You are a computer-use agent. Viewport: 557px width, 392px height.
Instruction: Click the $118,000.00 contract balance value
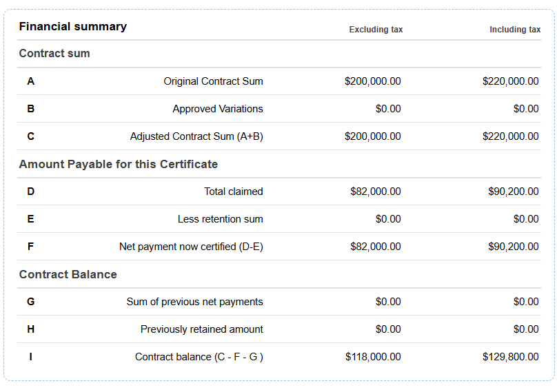point(373,357)
